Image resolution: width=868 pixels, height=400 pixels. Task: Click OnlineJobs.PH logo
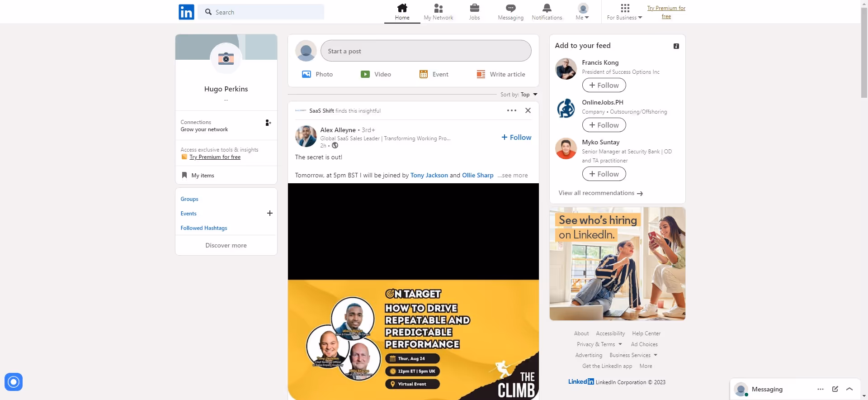tap(566, 109)
